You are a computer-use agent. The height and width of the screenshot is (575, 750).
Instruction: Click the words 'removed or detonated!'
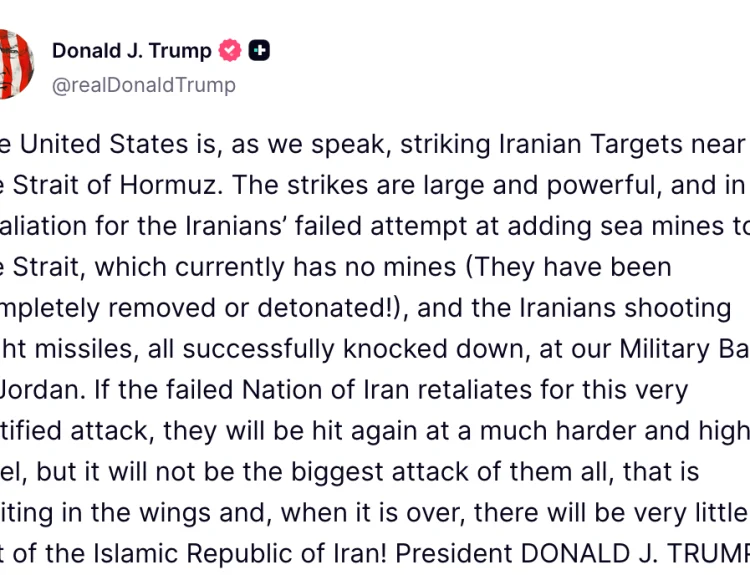click(x=254, y=308)
